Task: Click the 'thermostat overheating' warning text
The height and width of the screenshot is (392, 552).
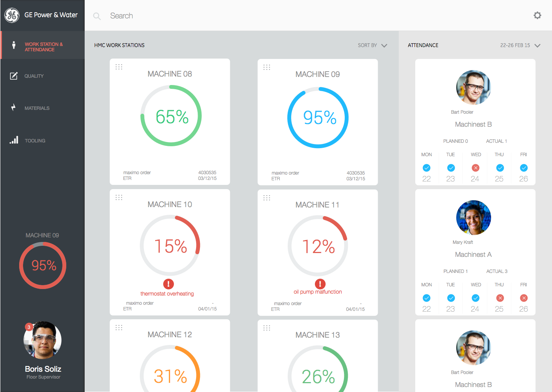Action: [167, 294]
